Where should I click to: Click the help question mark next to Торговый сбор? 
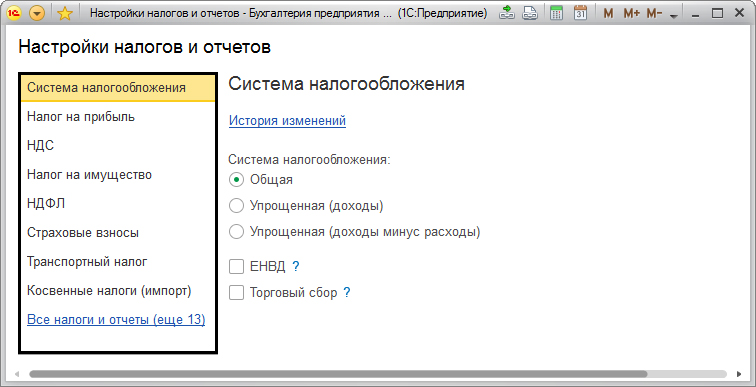tap(346, 293)
